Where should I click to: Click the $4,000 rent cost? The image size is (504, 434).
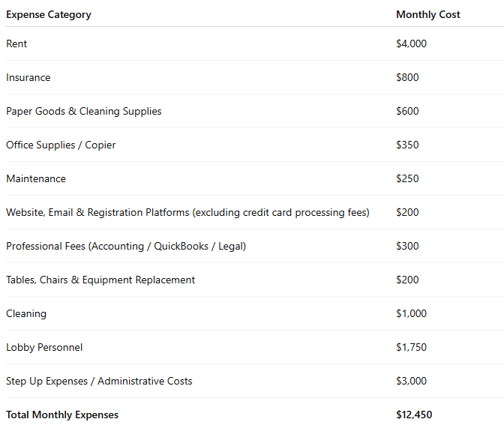click(x=411, y=43)
